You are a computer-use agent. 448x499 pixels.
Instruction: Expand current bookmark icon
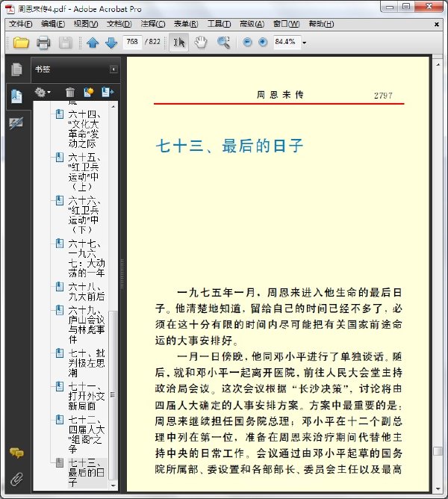[x=108, y=93]
